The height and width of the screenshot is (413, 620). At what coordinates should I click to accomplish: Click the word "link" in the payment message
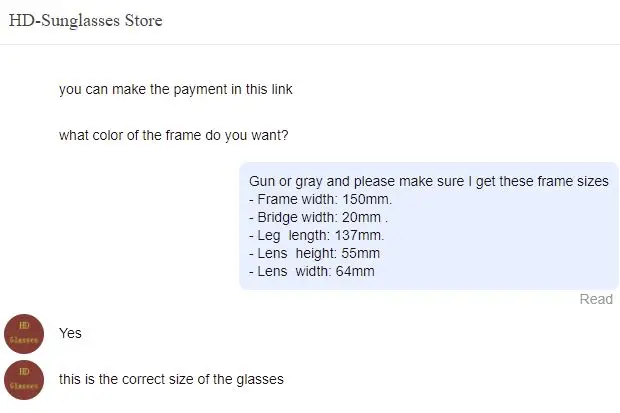[x=280, y=90]
